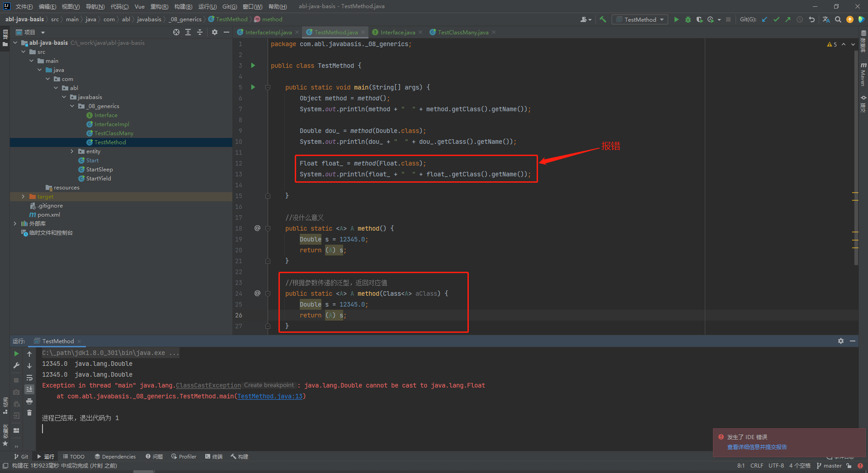Image resolution: width=868 pixels, height=473 pixels.
Task: Open project panel settings gear
Action: pyautogui.click(x=215, y=32)
